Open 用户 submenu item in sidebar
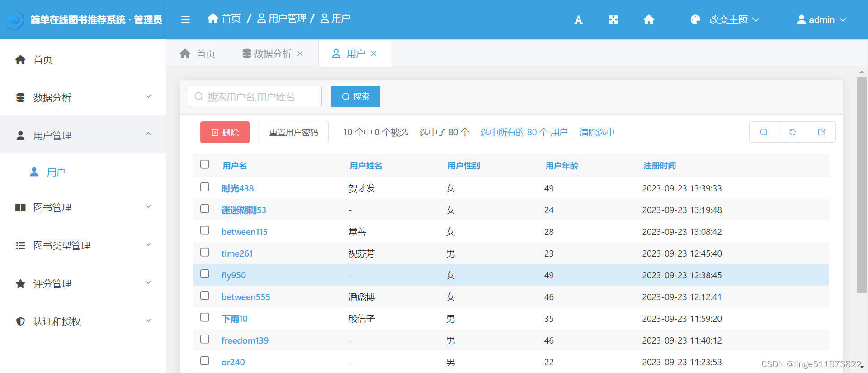The width and height of the screenshot is (868, 373). tap(83, 172)
